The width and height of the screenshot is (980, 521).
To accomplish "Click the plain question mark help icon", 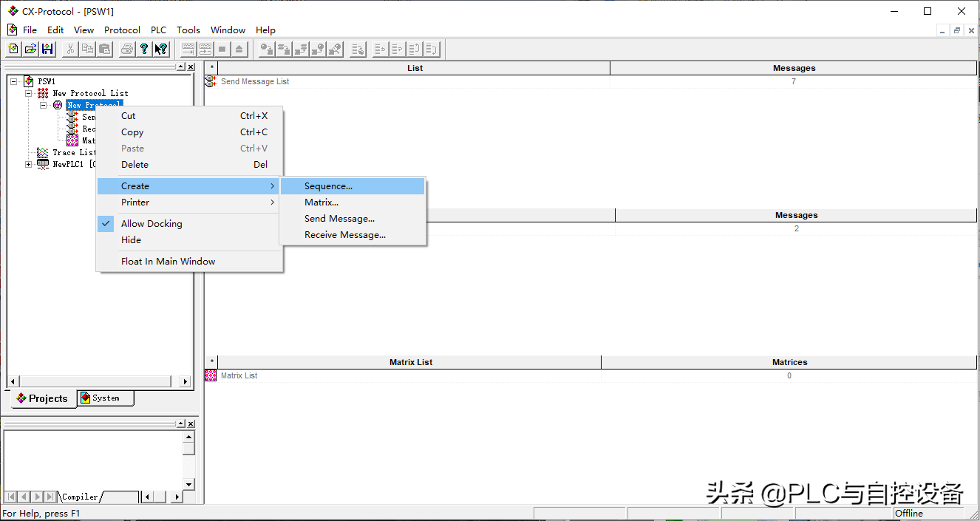I will coord(144,50).
